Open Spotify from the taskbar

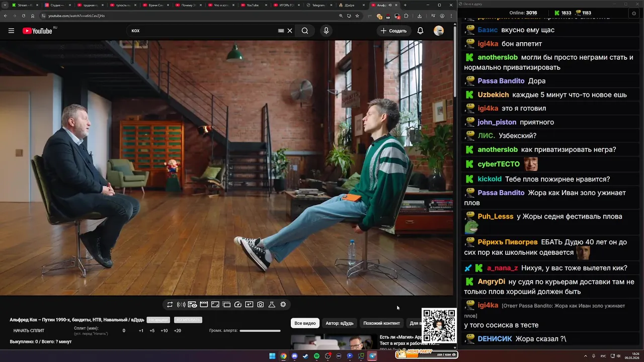[x=316, y=356]
